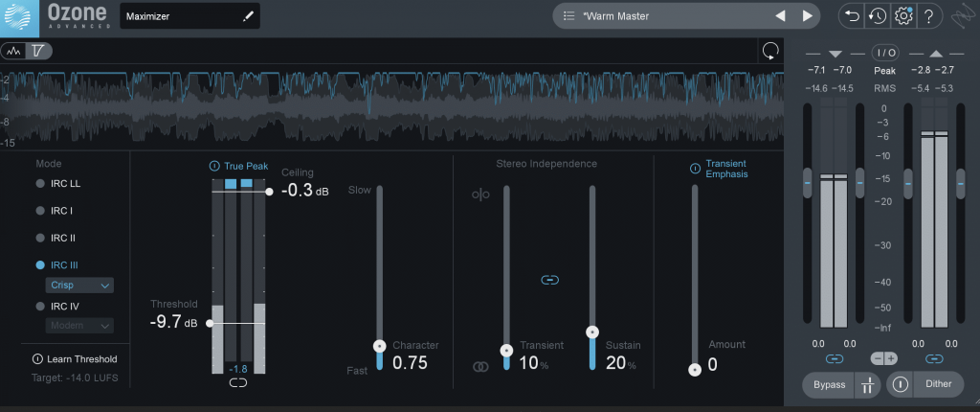Toggle the stereo independence link icon

point(549,280)
